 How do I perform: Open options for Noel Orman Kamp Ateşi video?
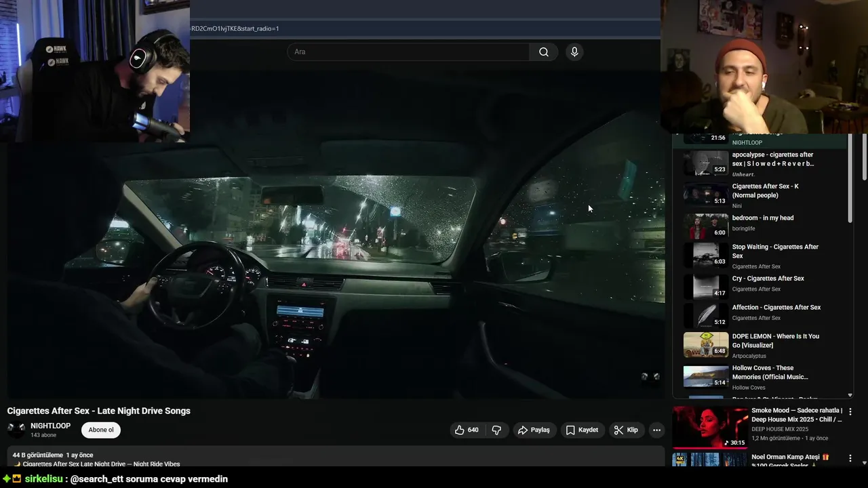850,458
